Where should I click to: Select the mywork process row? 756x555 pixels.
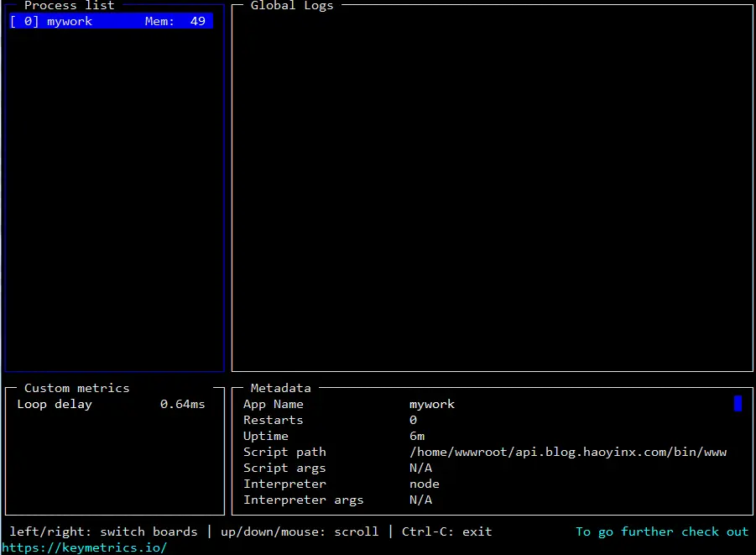[111, 21]
